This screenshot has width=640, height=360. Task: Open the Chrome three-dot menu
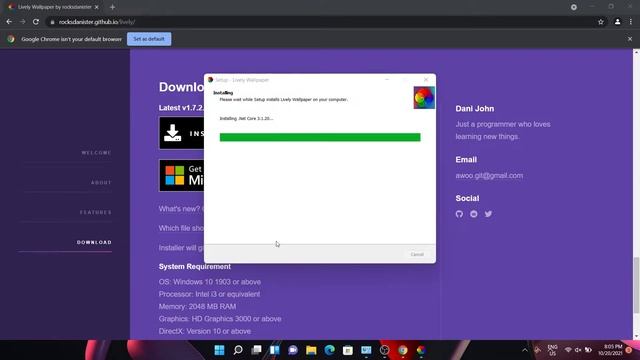pos(631,22)
